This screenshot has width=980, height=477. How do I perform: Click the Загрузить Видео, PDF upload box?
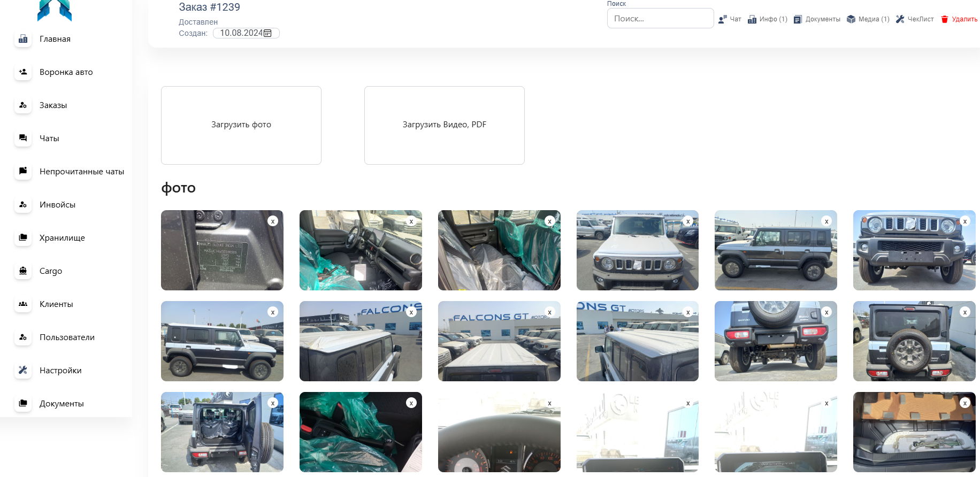[444, 125]
